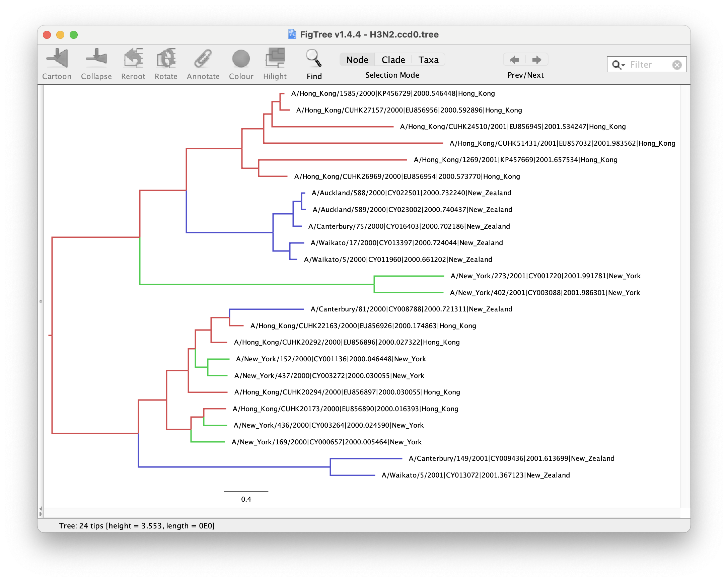728x582 pixels.
Task: Click the tree status text showing 24 tips
Action: coord(137,526)
